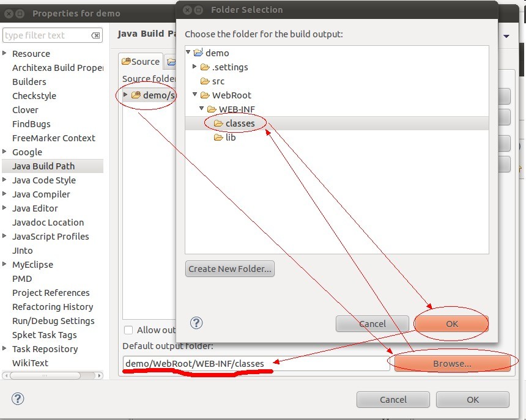
Task: Select the classes folder row
Action: (x=337, y=123)
